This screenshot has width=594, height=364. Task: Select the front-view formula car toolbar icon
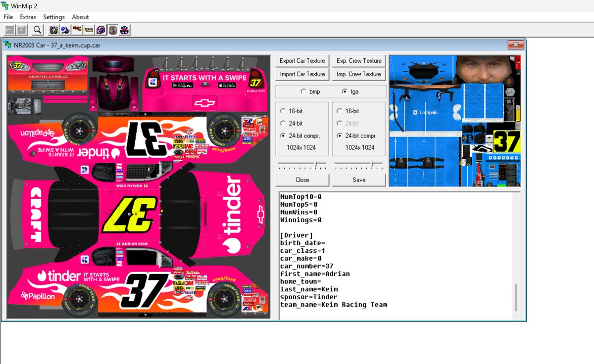[x=125, y=30]
